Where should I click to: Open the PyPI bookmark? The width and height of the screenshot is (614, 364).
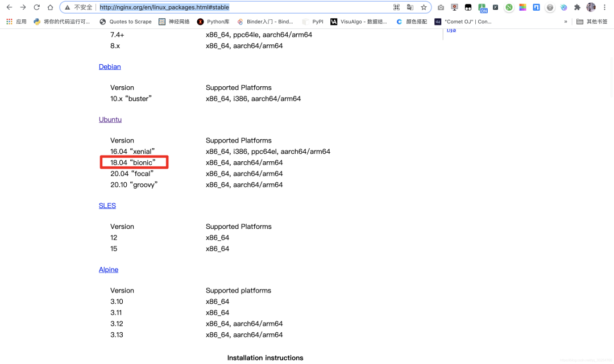click(x=313, y=22)
